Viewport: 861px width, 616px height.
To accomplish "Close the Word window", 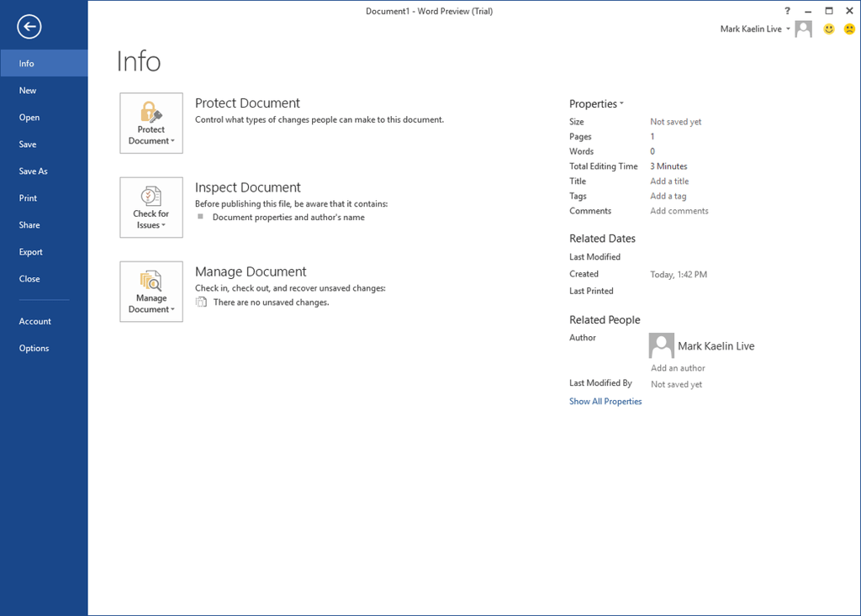I will [x=849, y=11].
